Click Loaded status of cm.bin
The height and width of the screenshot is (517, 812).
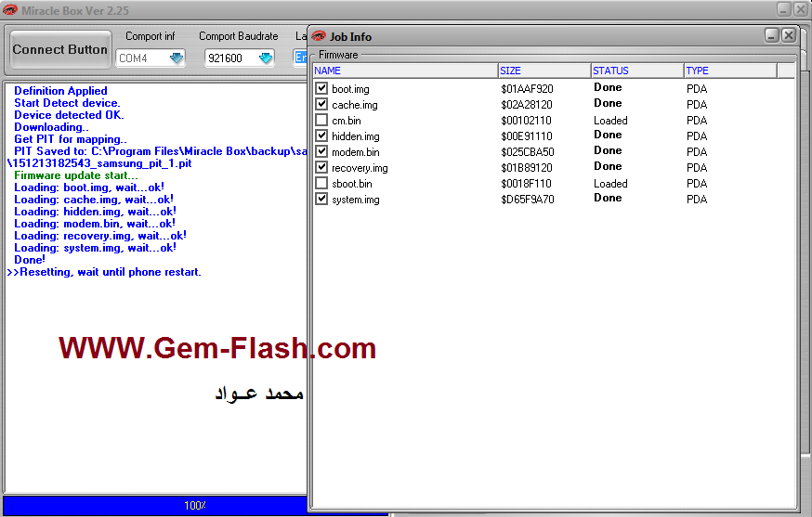pyautogui.click(x=610, y=121)
